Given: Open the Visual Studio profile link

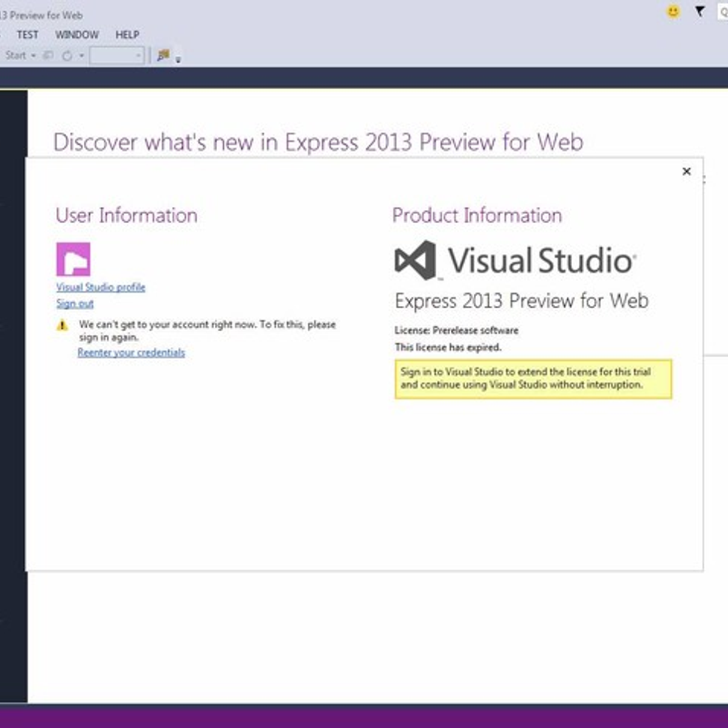Looking at the screenshot, I should 101,287.
